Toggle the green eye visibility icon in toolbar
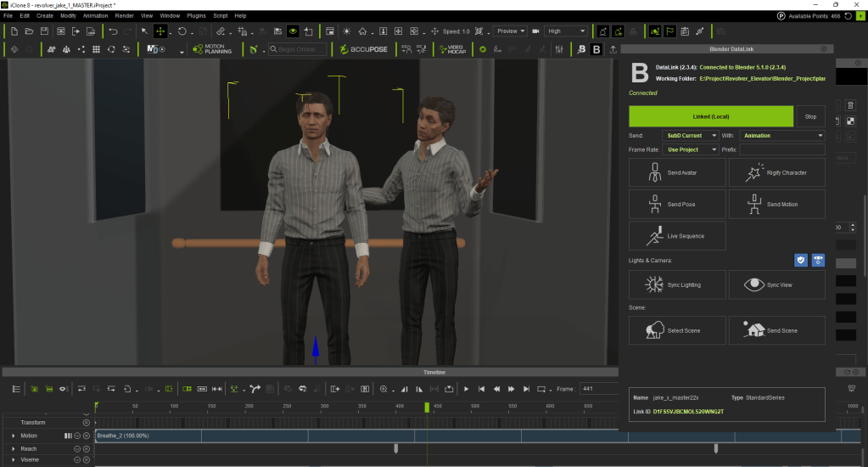The width and height of the screenshot is (868, 467). coord(293,31)
